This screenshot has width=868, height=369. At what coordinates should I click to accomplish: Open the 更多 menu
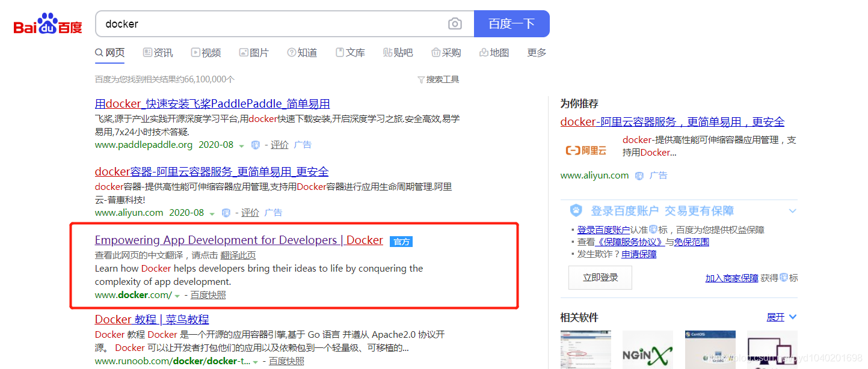coord(537,53)
